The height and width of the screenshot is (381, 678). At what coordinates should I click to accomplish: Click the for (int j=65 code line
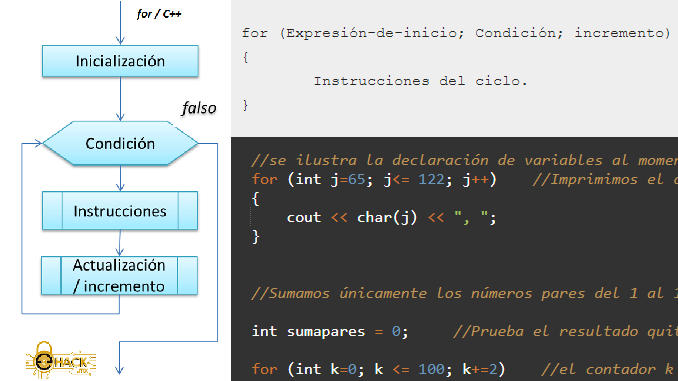click(374, 179)
